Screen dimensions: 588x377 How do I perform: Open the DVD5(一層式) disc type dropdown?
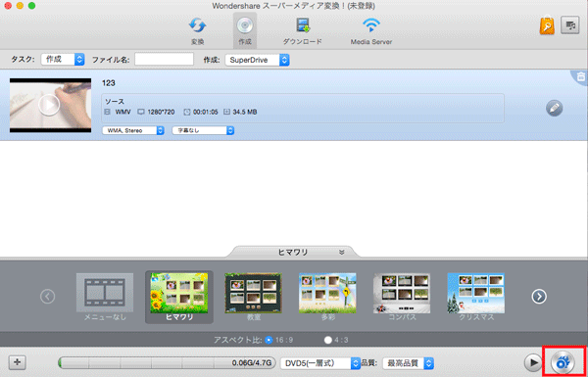coord(320,362)
